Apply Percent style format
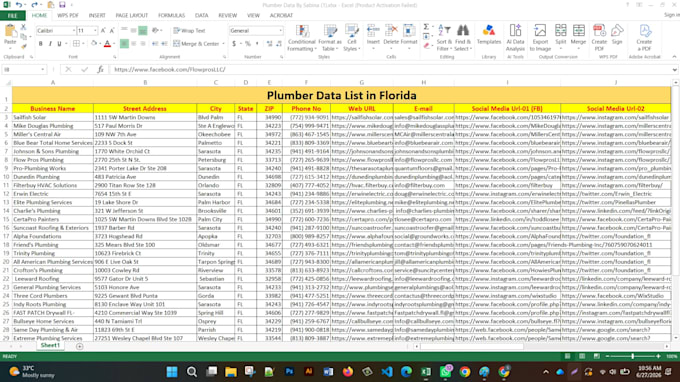The image size is (680, 382). tap(248, 44)
